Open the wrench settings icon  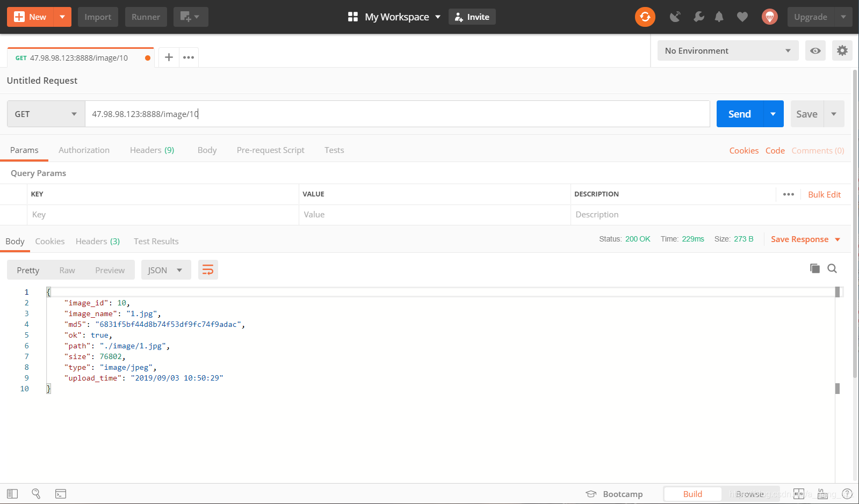coord(698,17)
